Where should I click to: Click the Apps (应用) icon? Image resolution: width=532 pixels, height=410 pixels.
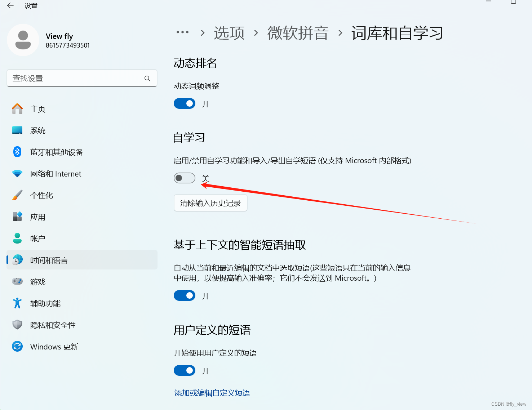pyautogui.click(x=17, y=217)
